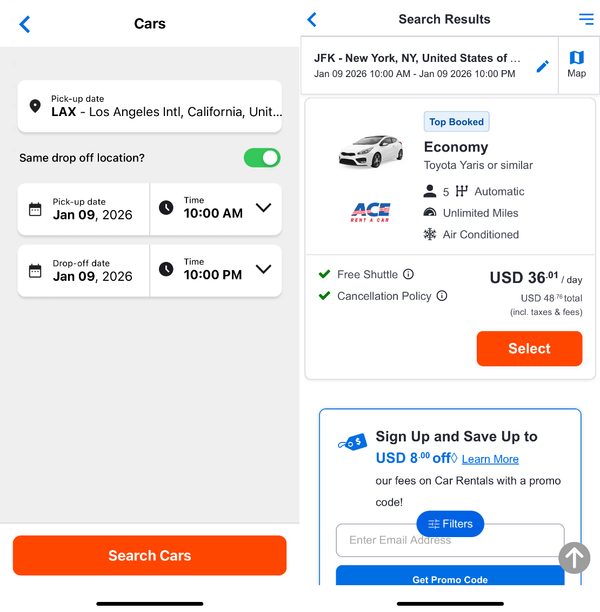The height and width of the screenshot is (612, 600).
Task: Tap the ACE Rent A Car logo
Action: click(370, 212)
